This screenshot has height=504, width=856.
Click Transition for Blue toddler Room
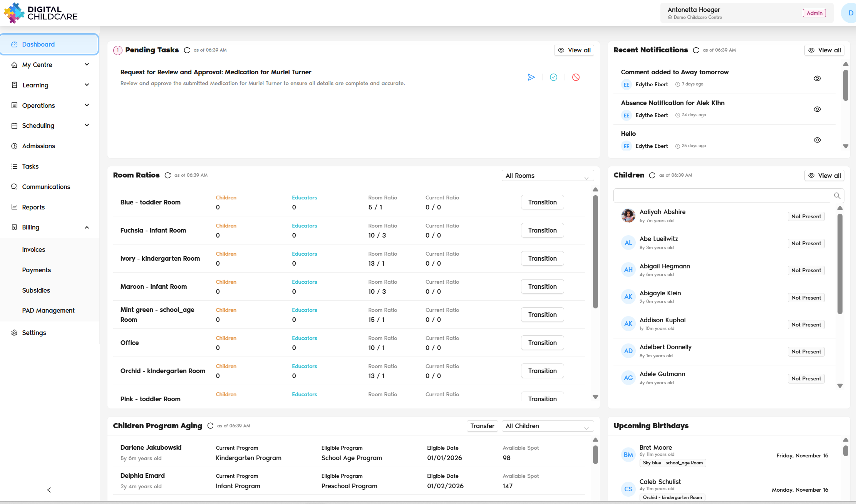coord(542,202)
